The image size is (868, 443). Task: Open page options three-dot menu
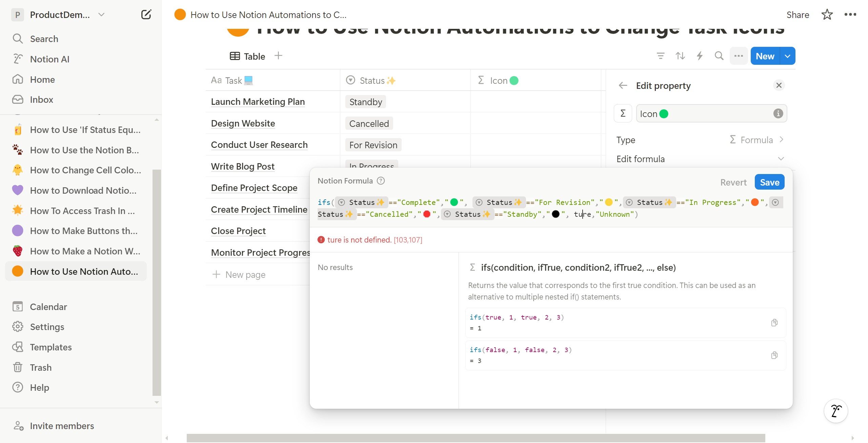pyautogui.click(x=850, y=15)
